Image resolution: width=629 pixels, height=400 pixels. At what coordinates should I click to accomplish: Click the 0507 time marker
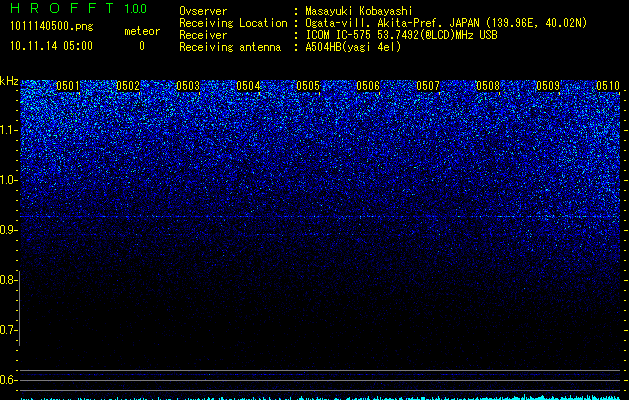click(428, 86)
